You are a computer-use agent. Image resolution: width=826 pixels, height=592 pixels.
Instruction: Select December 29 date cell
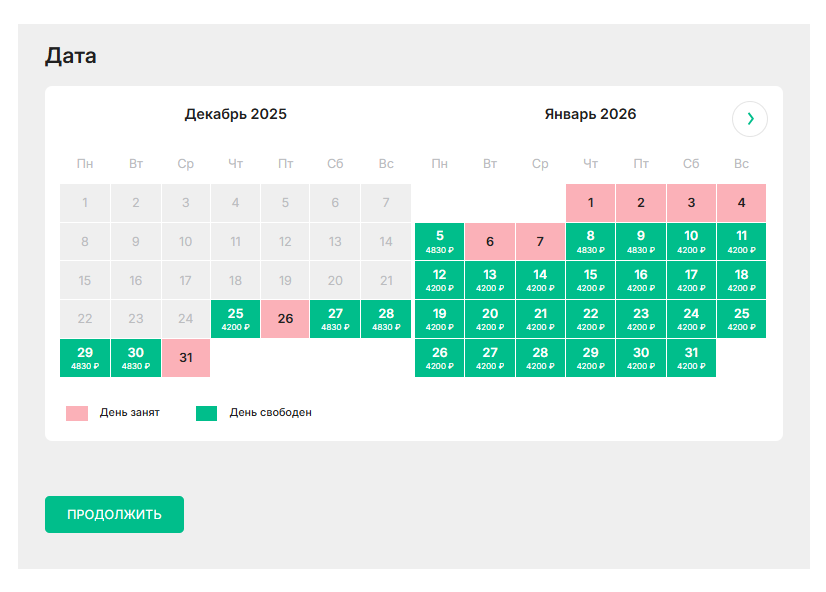pos(85,358)
